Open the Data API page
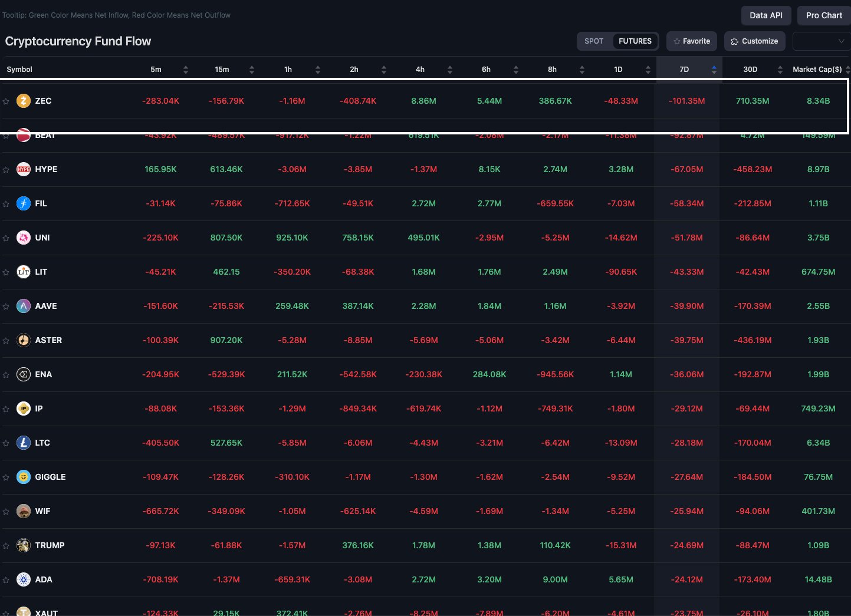The height and width of the screenshot is (616, 851). pos(766,15)
